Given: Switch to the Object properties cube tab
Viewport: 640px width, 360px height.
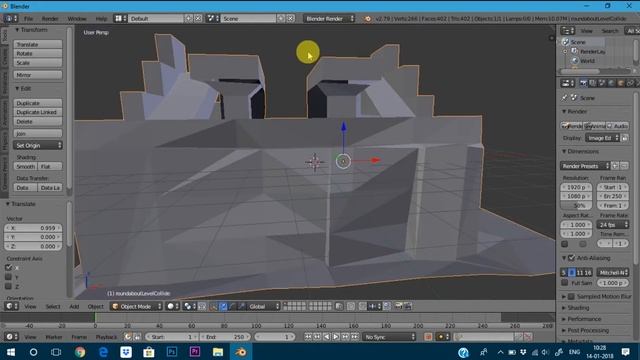Looking at the screenshot, I should [621, 83].
